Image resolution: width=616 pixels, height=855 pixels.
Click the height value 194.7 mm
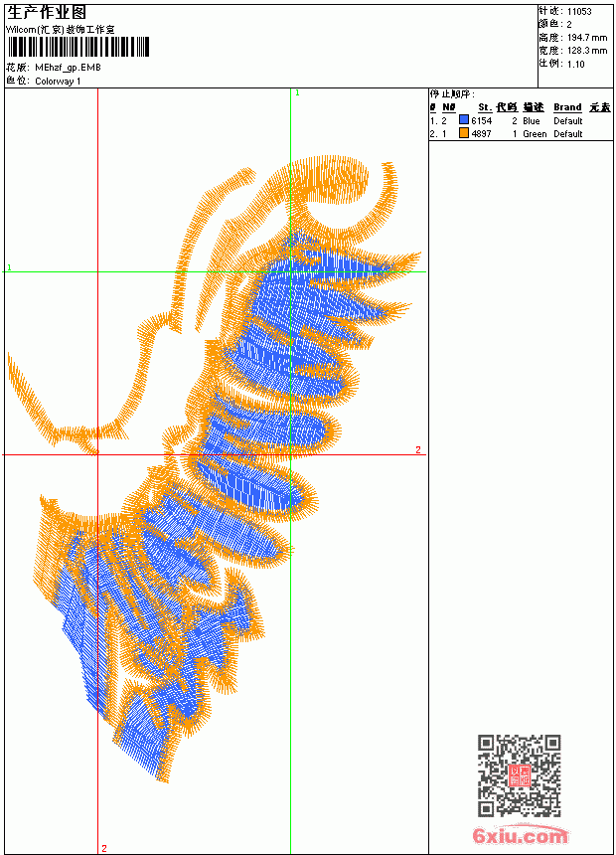pyautogui.click(x=587, y=38)
